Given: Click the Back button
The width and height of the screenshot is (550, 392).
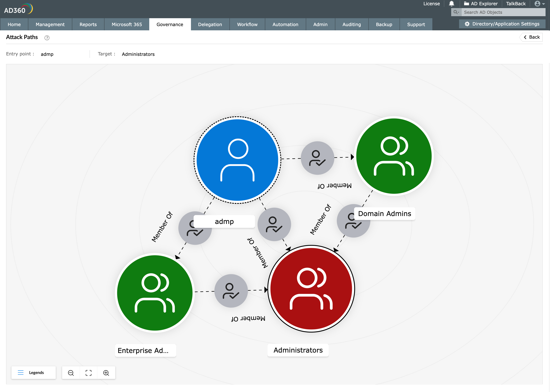Looking at the screenshot, I should tap(531, 37).
